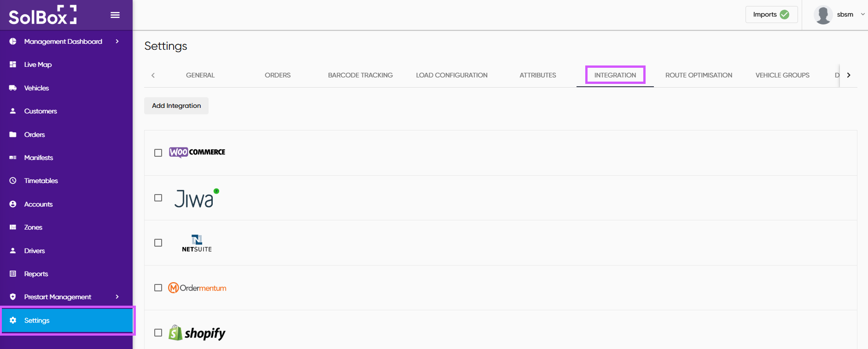Click the Ordermentum logo
The width and height of the screenshot is (868, 349).
click(x=197, y=288)
